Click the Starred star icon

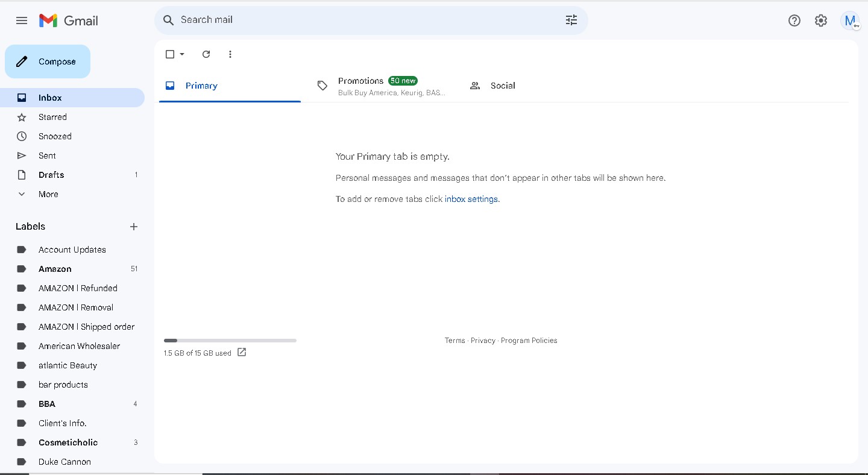22,117
